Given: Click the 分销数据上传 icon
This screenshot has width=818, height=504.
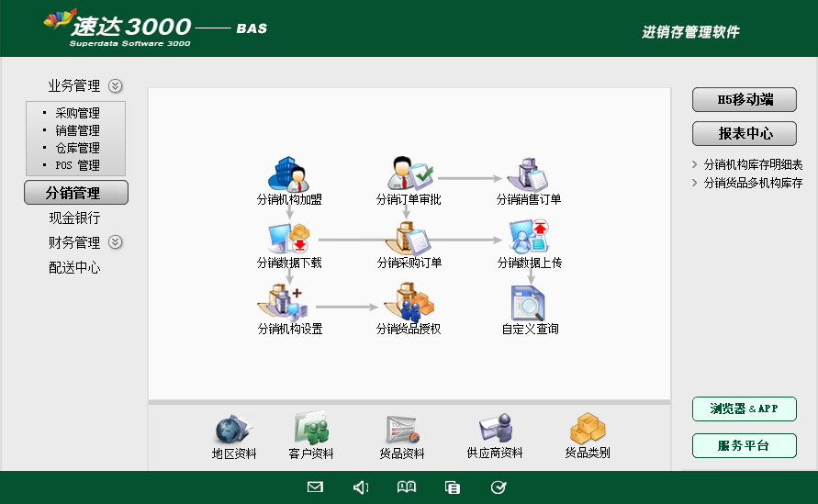Looking at the screenshot, I should pyautogui.click(x=529, y=239).
